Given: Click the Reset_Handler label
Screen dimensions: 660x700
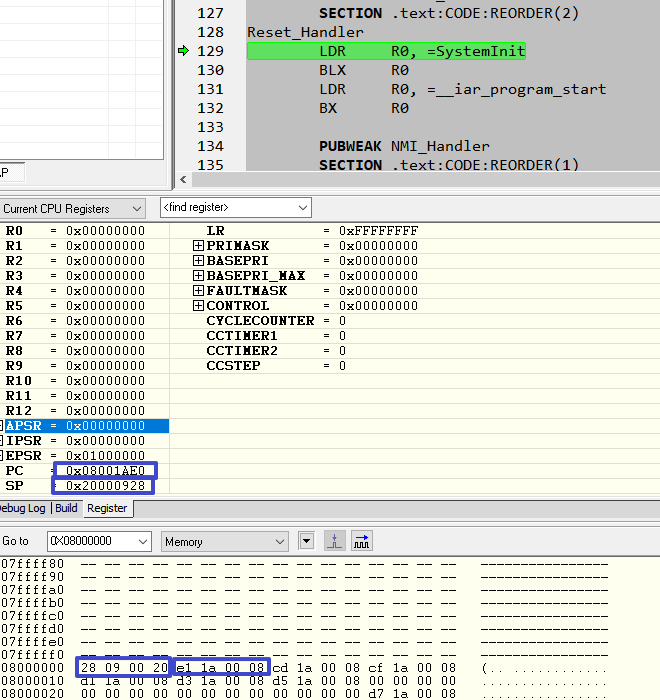Looking at the screenshot, I should [305, 32].
